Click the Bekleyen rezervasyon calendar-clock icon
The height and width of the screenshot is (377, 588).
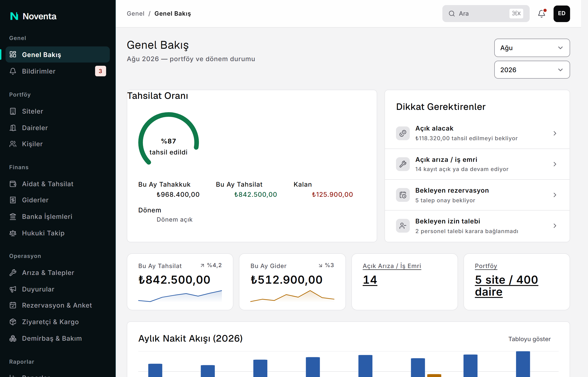(403, 195)
